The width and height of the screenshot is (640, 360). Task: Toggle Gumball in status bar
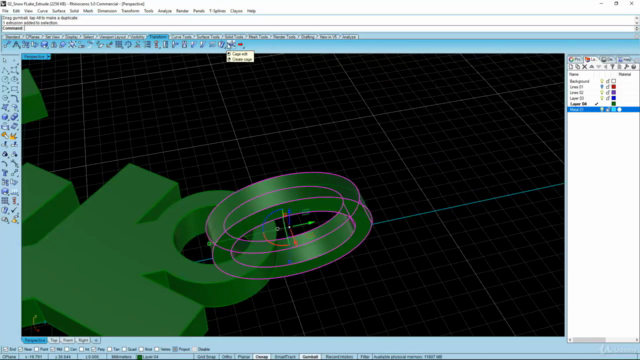[x=310, y=357]
